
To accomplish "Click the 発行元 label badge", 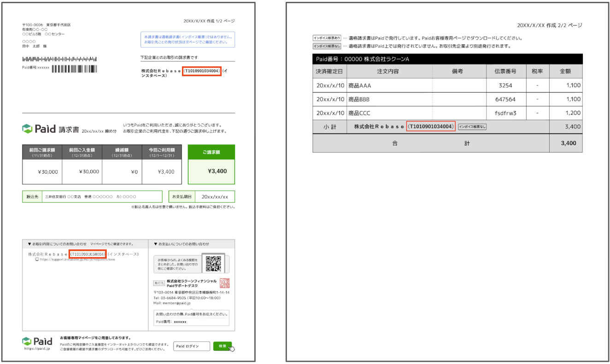I will point(159,284).
